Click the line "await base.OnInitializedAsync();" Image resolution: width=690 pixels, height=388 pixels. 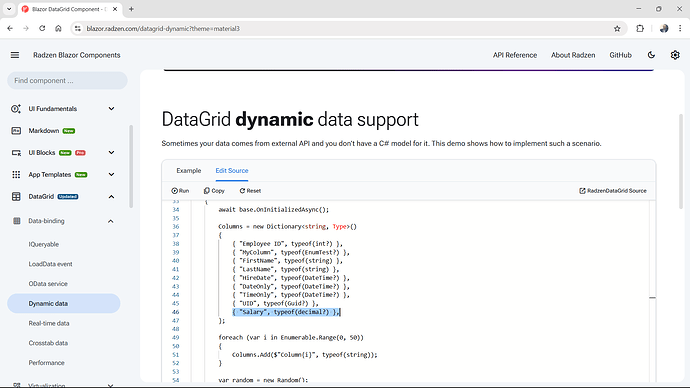coord(273,210)
